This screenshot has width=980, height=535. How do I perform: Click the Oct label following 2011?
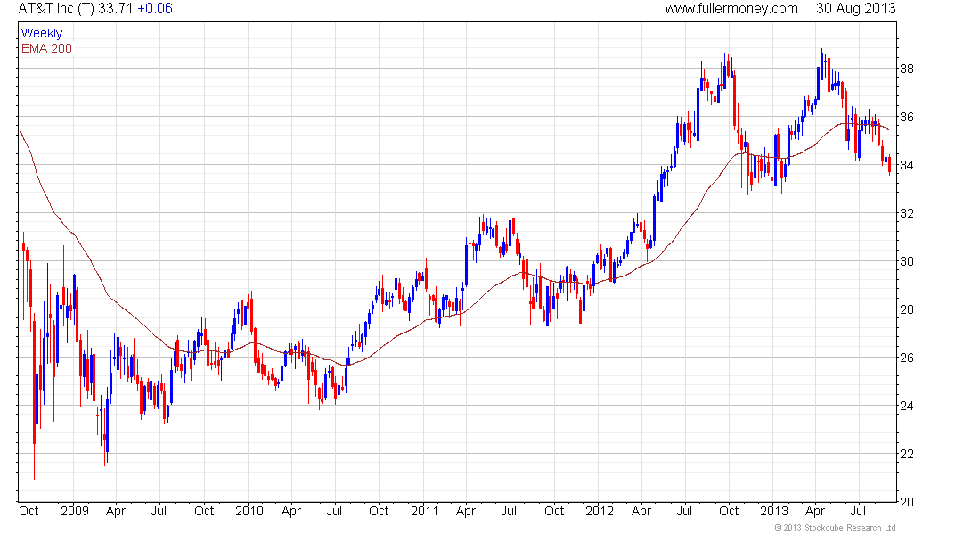coord(554,511)
